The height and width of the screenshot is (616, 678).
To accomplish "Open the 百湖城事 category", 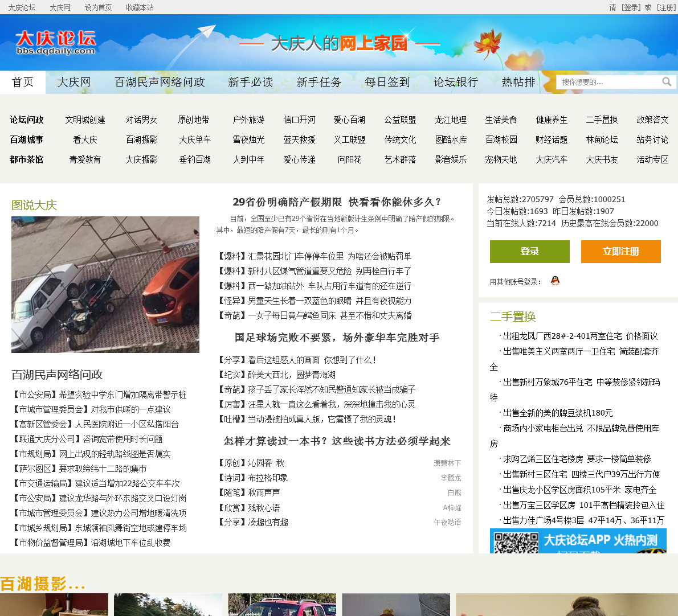I will point(26,139).
